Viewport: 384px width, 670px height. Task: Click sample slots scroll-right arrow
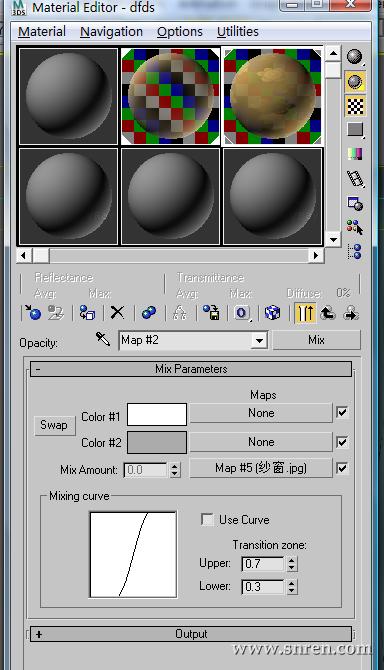tap(316, 256)
